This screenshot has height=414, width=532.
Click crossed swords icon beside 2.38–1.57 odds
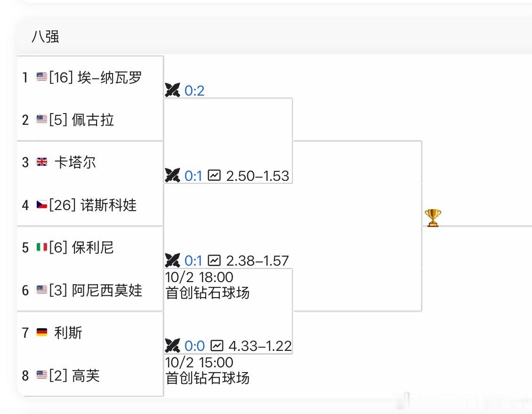(x=173, y=260)
